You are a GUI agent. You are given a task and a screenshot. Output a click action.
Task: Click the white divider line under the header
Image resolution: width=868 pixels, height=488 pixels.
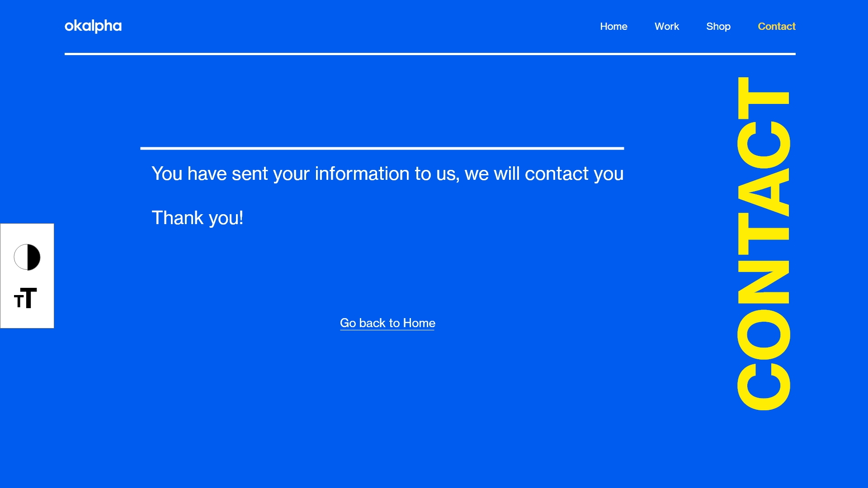click(x=429, y=54)
